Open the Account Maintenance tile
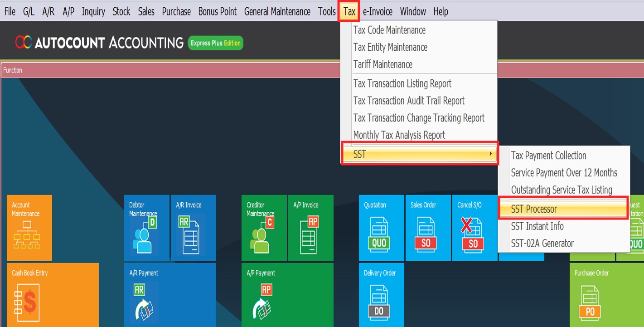This screenshot has width=644, height=327. tap(29, 228)
